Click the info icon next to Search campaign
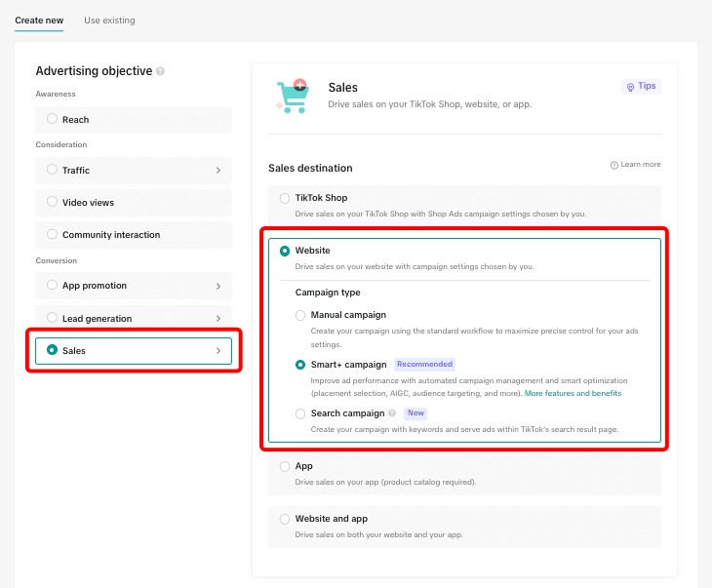The height and width of the screenshot is (588, 712). click(x=392, y=413)
